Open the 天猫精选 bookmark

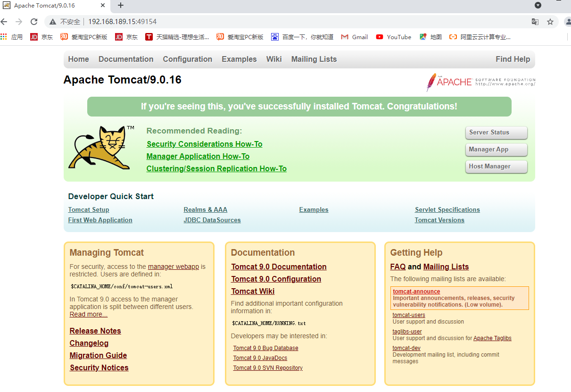point(177,37)
